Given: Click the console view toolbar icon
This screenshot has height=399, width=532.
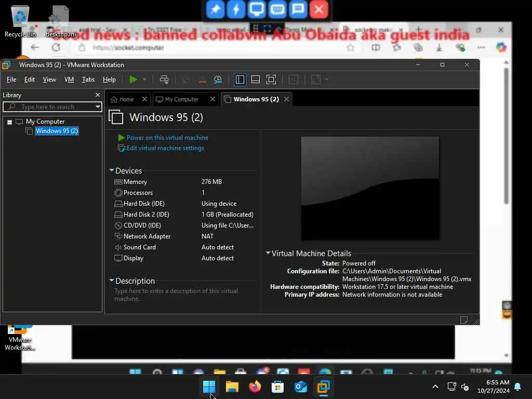Looking at the screenshot, I should tap(294, 79).
